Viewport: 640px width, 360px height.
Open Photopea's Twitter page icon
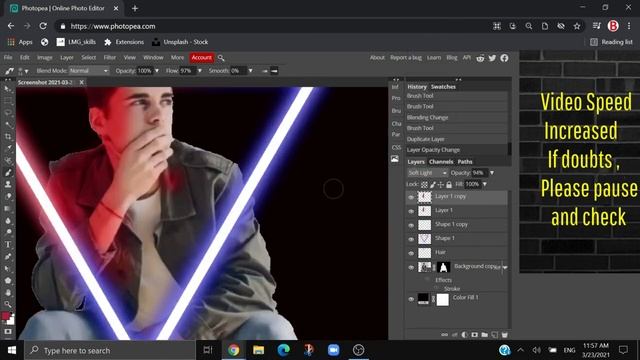click(492, 58)
